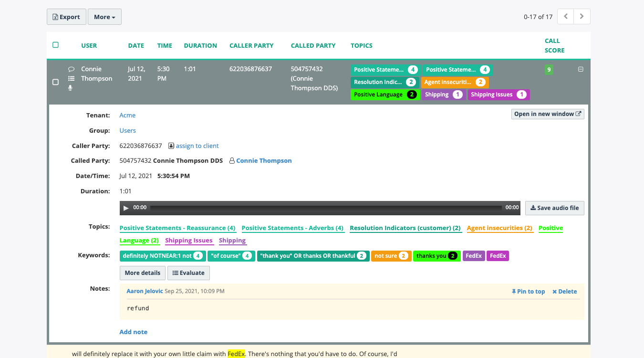
Task: Open Shipping Issues topic link
Action: pyautogui.click(x=189, y=241)
